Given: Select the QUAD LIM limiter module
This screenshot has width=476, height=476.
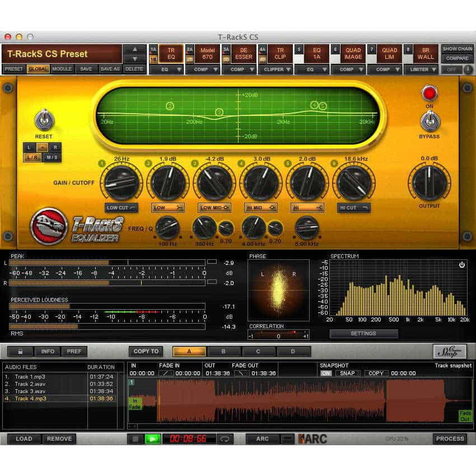Looking at the screenshot, I should pos(389,53).
